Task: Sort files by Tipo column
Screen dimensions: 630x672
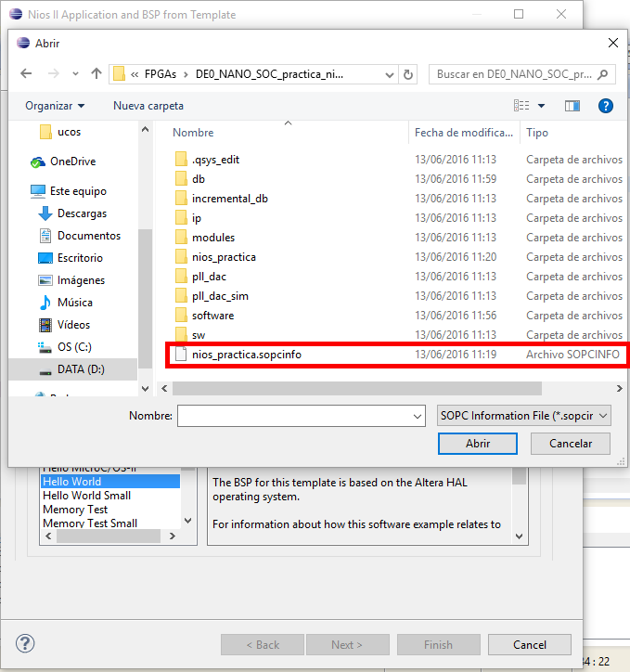Action: pyautogui.click(x=537, y=133)
